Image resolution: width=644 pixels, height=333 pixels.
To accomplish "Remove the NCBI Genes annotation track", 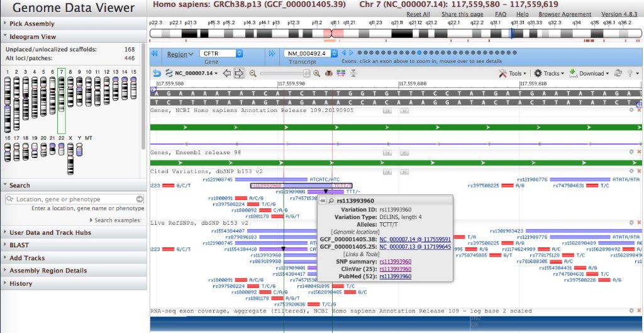I will click(639, 110).
